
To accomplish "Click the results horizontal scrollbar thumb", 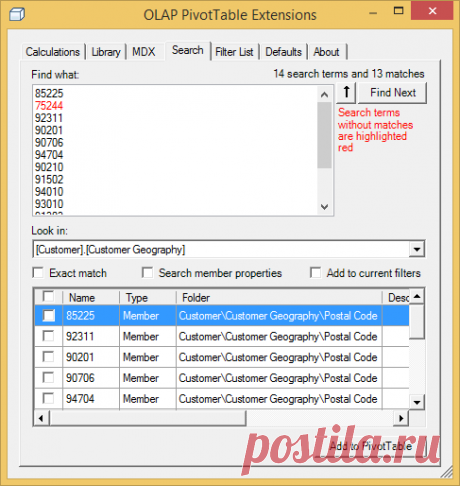I will (148, 418).
